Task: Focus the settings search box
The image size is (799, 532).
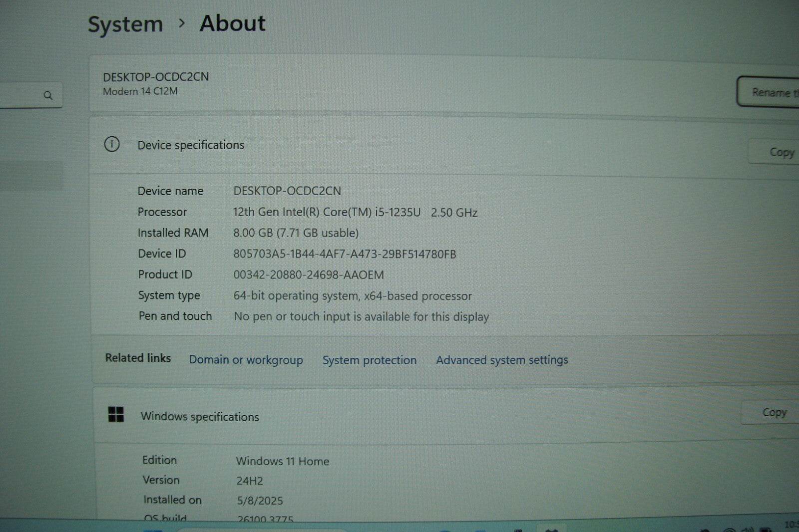Action: [20, 95]
